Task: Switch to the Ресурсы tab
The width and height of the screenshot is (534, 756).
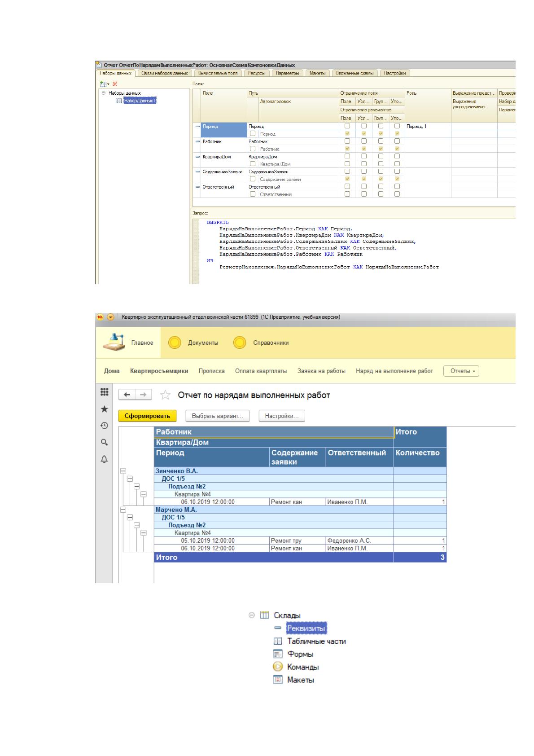Action: [257, 73]
